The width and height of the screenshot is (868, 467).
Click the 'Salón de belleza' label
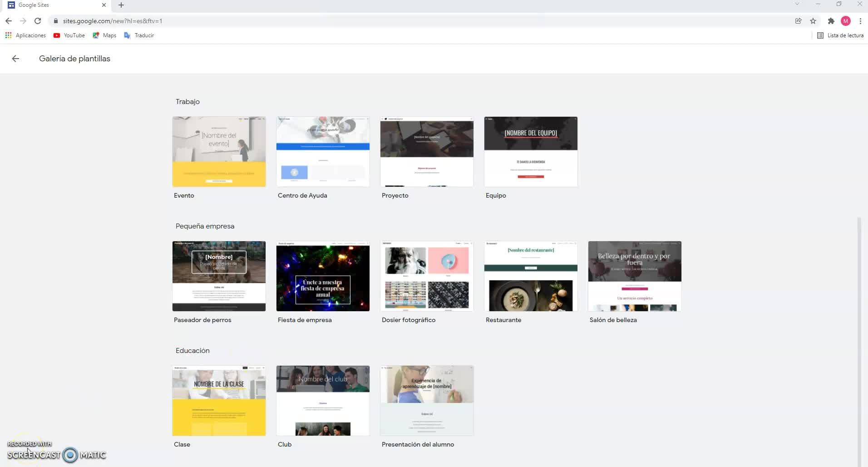pyautogui.click(x=613, y=320)
